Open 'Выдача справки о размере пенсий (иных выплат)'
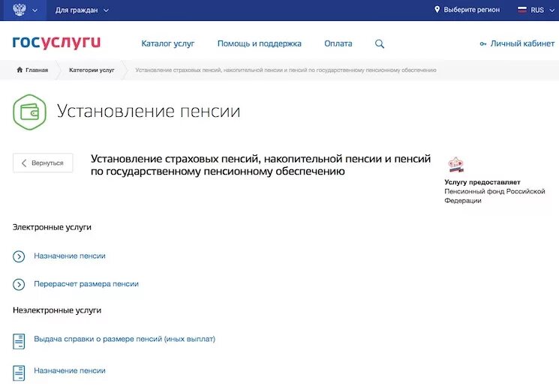 click(x=125, y=339)
